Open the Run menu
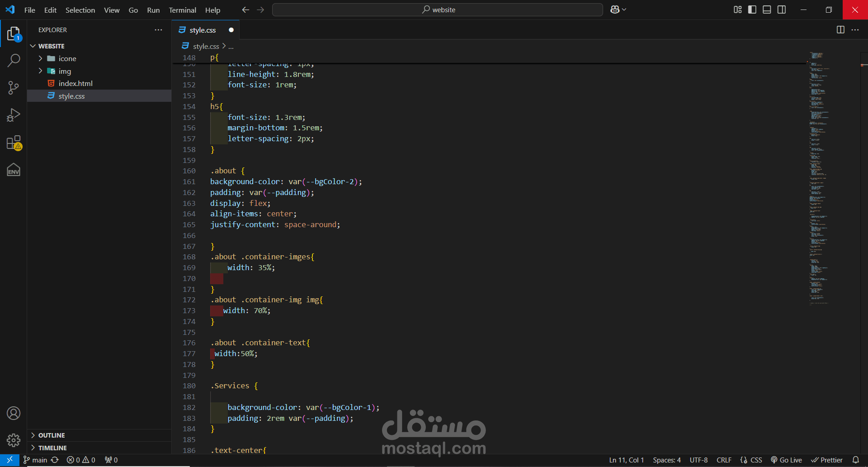Viewport: 868px width, 467px height. (x=153, y=10)
